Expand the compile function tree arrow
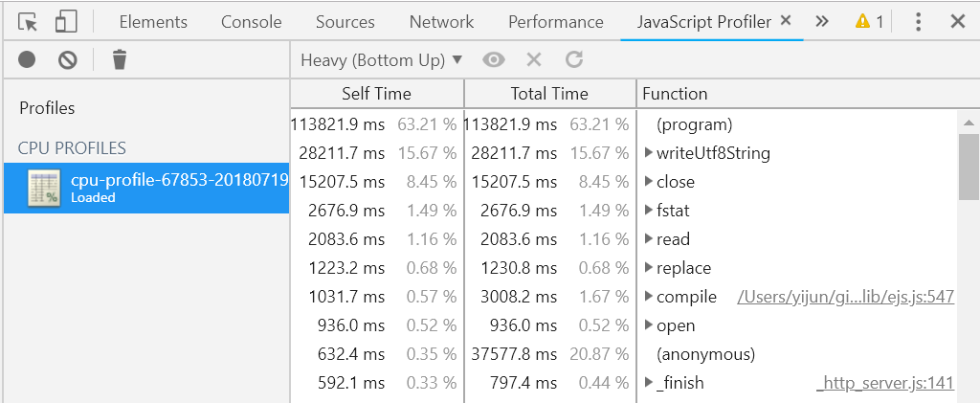This screenshot has height=403, width=980. point(649,296)
